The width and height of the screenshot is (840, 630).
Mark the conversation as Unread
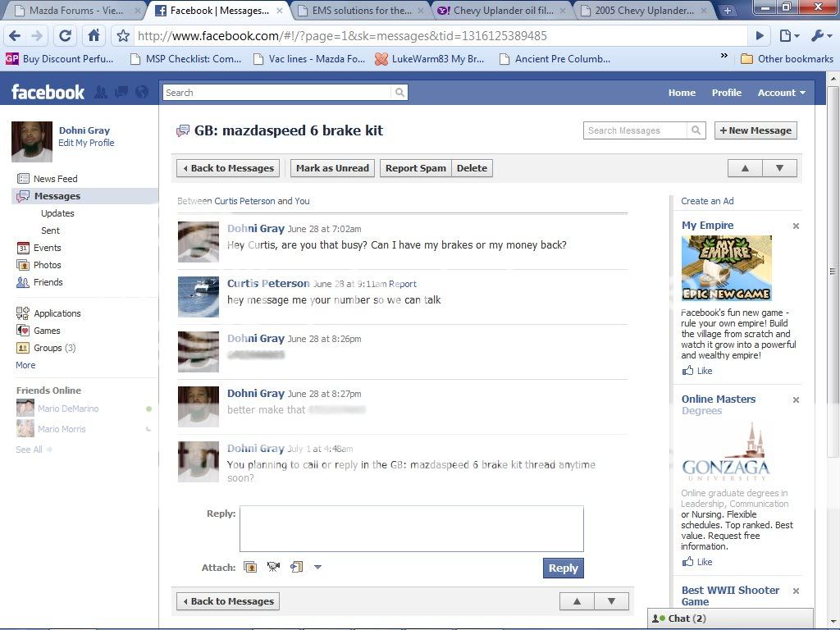pyautogui.click(x=332, y=168)
